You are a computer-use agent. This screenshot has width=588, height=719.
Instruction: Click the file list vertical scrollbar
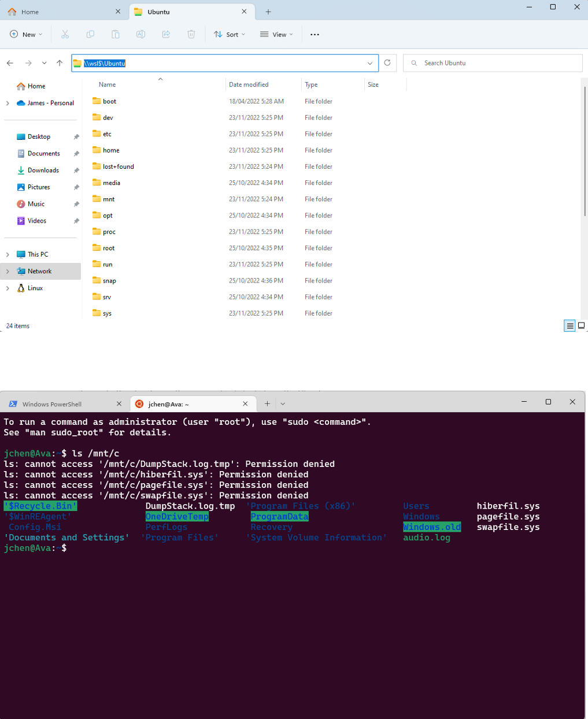pyautogui.click(x=585, y=150)
